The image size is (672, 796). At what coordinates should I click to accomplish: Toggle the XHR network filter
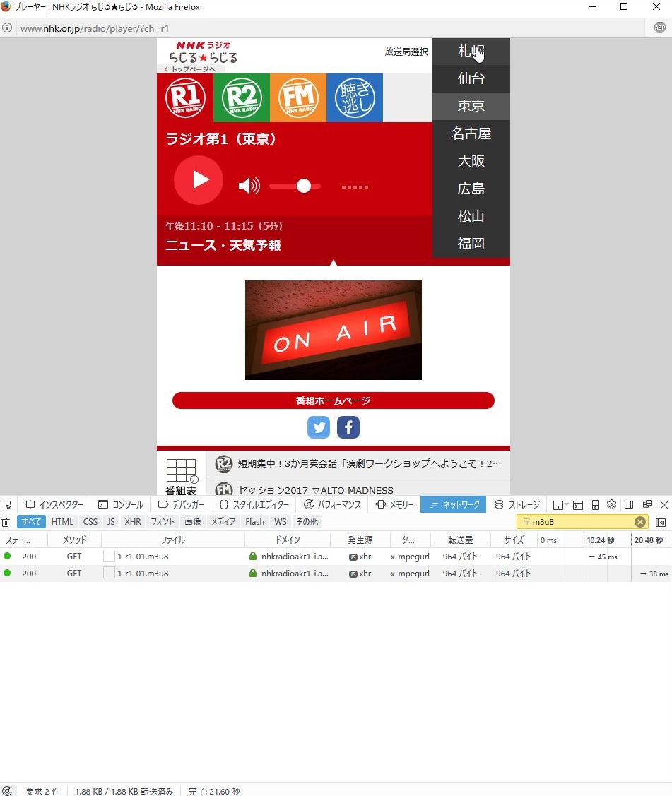pyautogui.click(x=133, y=522)
